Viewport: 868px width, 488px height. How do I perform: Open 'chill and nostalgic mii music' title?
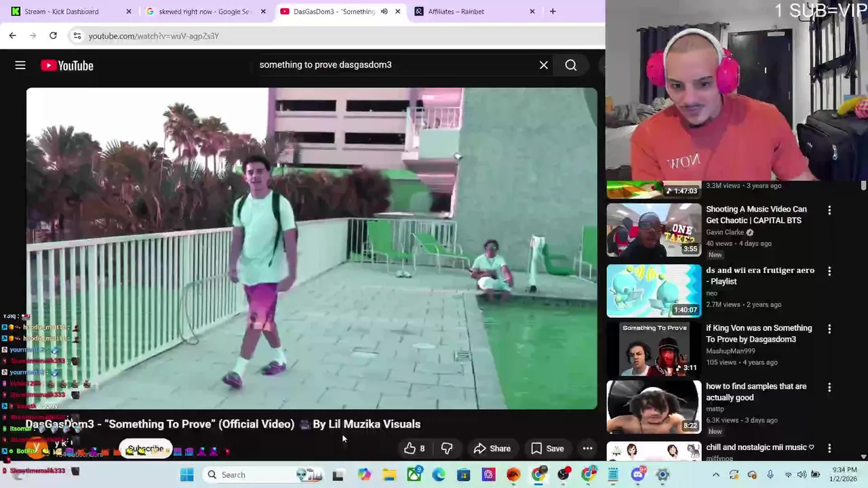pos(759,447)
